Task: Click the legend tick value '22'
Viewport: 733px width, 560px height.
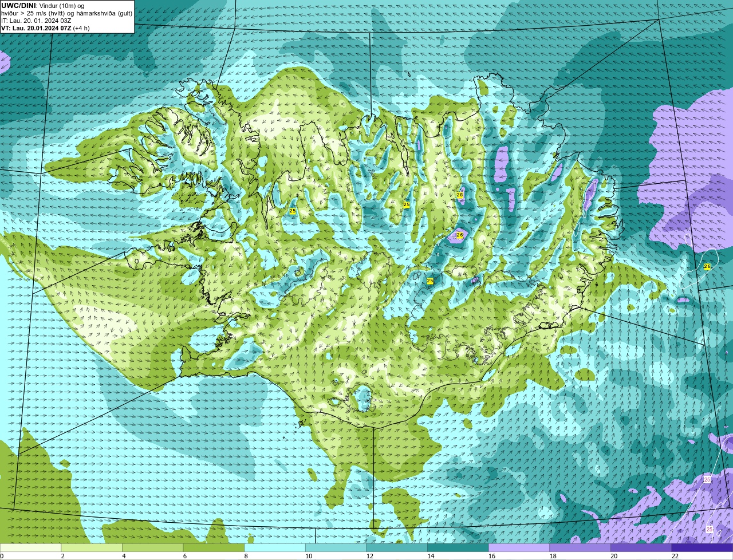Action: click(675, 556)
